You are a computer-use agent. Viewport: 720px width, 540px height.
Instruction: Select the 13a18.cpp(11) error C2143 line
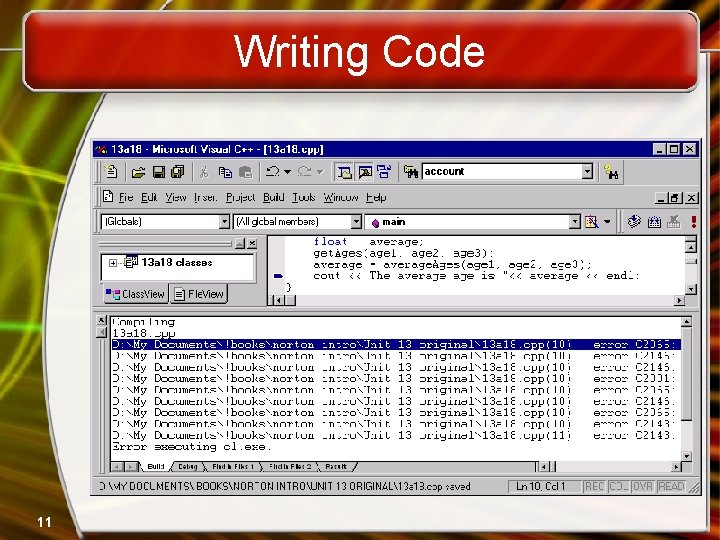[x=396, y=435]
